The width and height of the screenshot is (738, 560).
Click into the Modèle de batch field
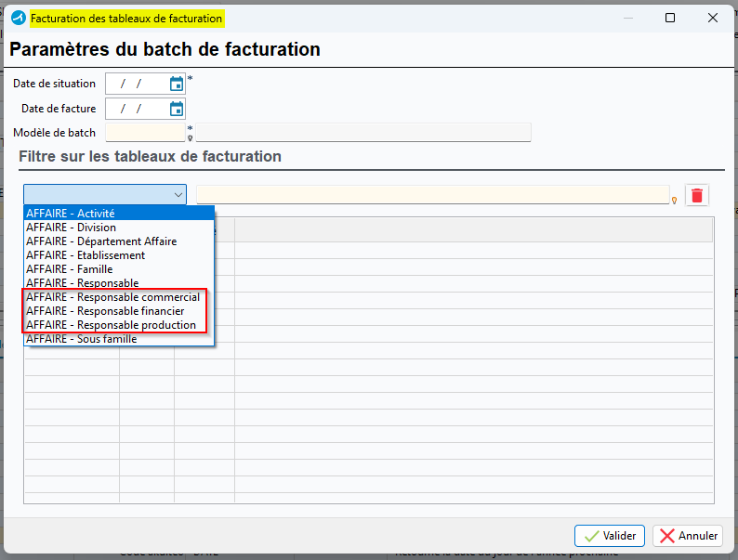point(145,133)
